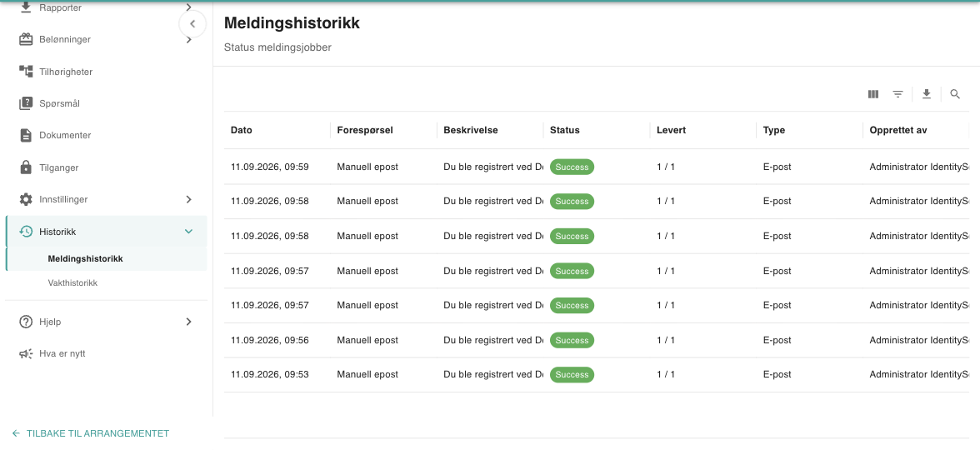
Task: Click the Dokumenter file icon
Action: (x=26, y=135)
